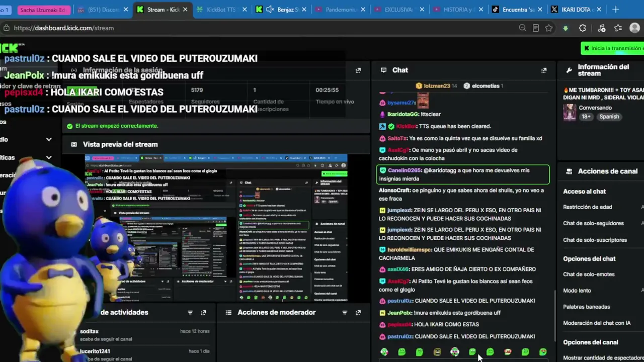Image resolution: width=644 pixels, height=362 pixels.
Task: Expand the upper sidebar chevron
Action: 49,139
